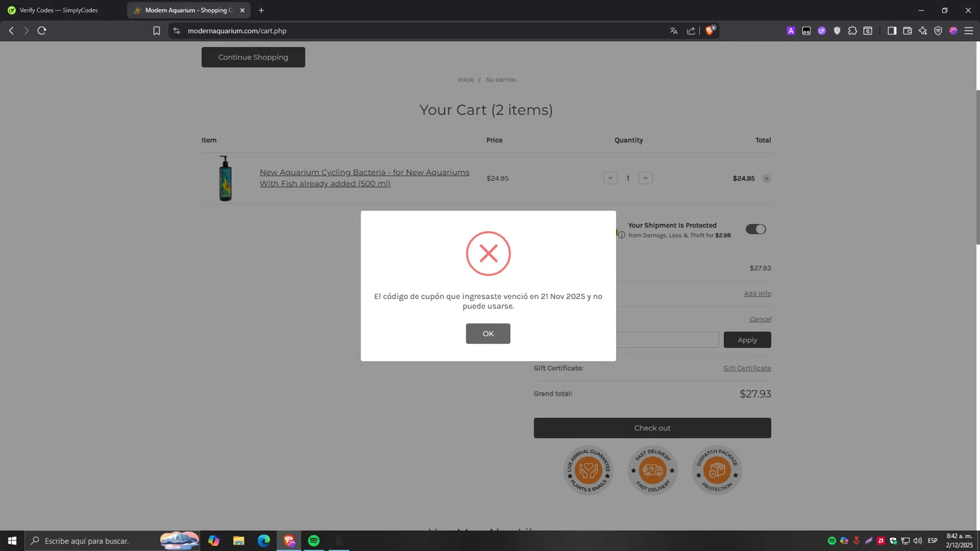Toggle the browser sidebar panel
This screenshot has width=980, height=551.
pyautogui.click(x=892, y=31)
